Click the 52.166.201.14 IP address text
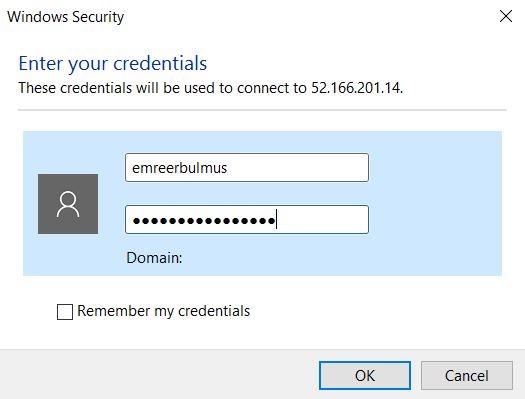 pos(357,88)
